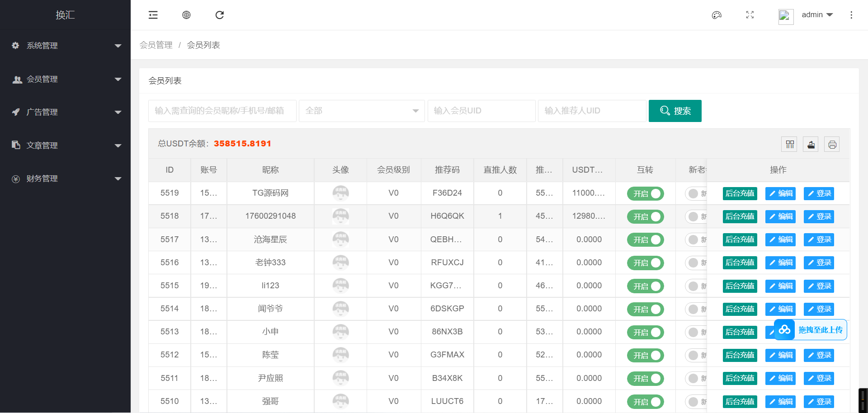Focus the 输入会员UID input field
The height and width of the screenshot is (413, 868).
point(481,111)
